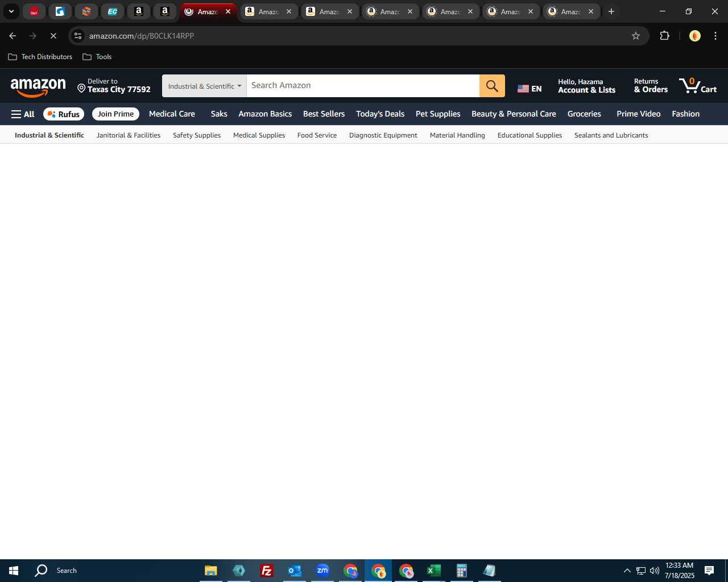Open Rufus assistant
This screenshot has width=728, height=582.
[64, 114]
